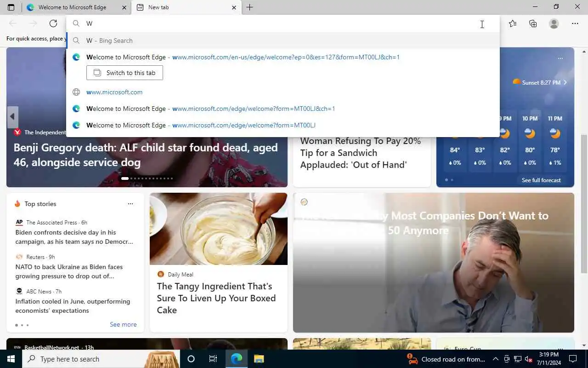This screenshot has width=588, height=368.
Task: Open BasketballNetwork.net story card
Action: (x=147, y=345)
